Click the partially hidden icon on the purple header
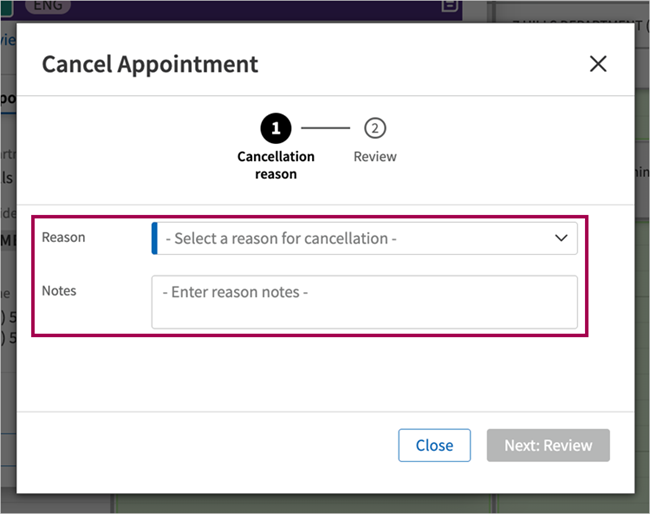Viewport: 650px width, 514px height. coord(449,5)
